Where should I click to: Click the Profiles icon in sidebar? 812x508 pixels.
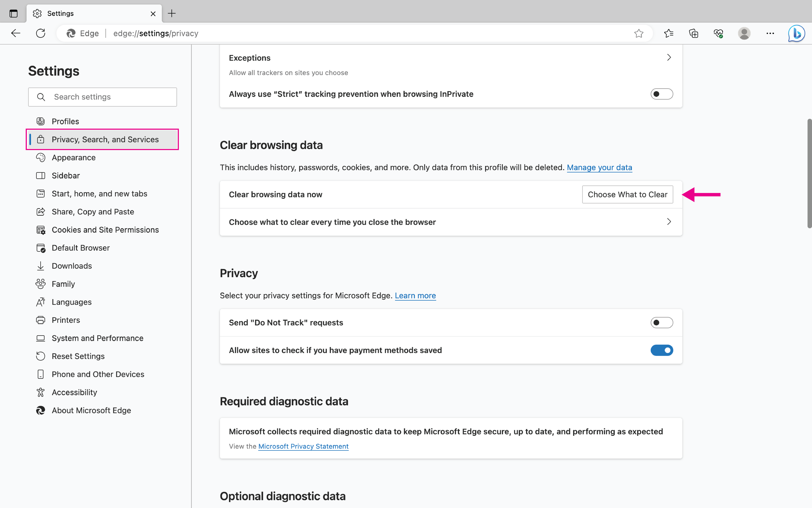click(41, 121)
